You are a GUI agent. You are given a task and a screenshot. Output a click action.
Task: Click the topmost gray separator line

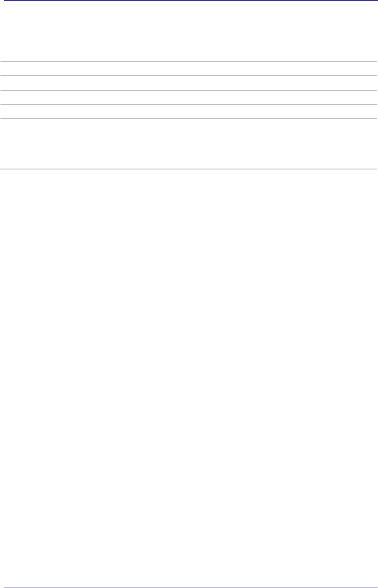189,62
